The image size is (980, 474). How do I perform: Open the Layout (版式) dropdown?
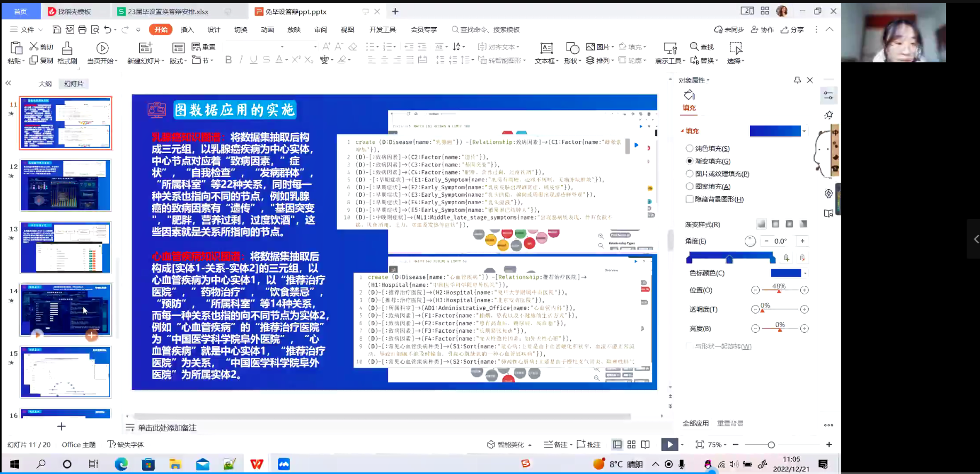pos(178,61)
